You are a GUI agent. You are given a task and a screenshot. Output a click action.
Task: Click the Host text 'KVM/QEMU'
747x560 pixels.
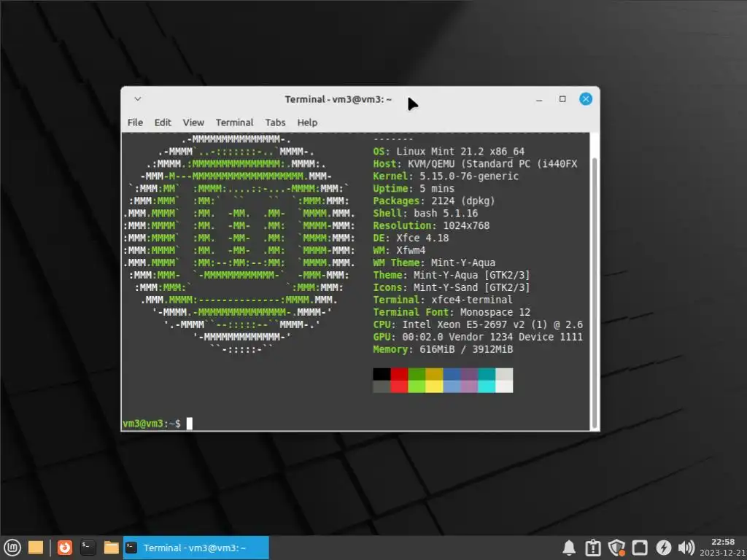431,164
